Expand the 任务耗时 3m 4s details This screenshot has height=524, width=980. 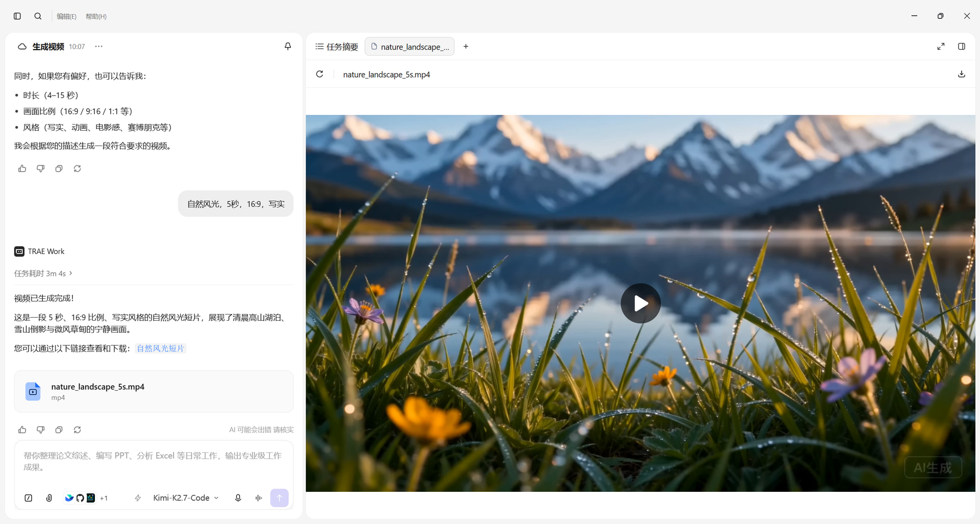[43, 273]
